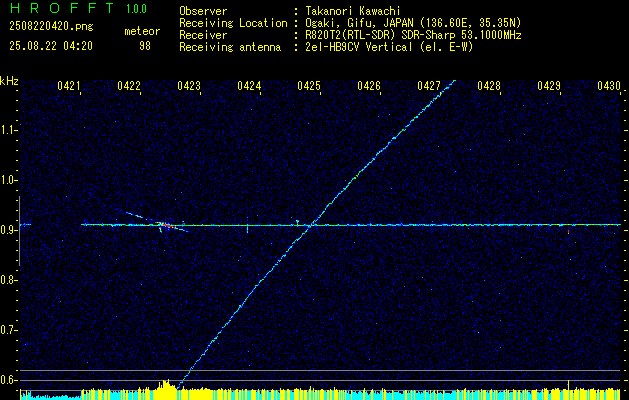Click the small red spot below carrier near 0429
The image size is (629, 400).
[x=568, y=231]
